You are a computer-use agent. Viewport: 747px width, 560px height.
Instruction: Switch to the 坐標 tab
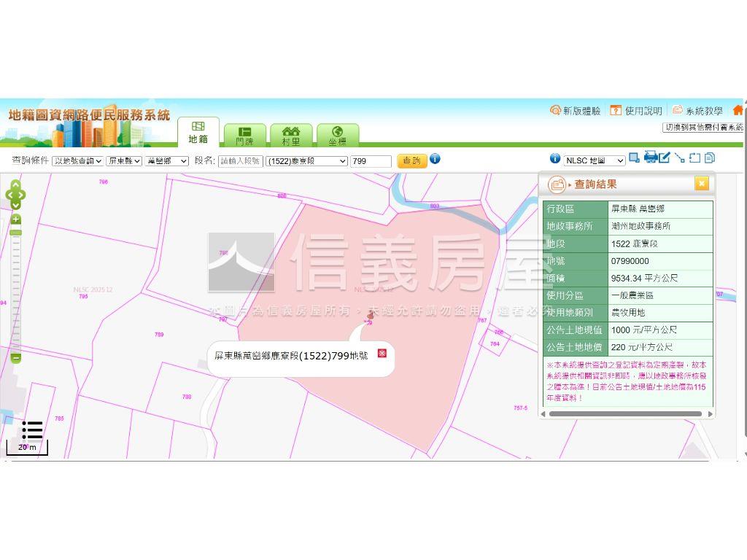pos(337,135)
